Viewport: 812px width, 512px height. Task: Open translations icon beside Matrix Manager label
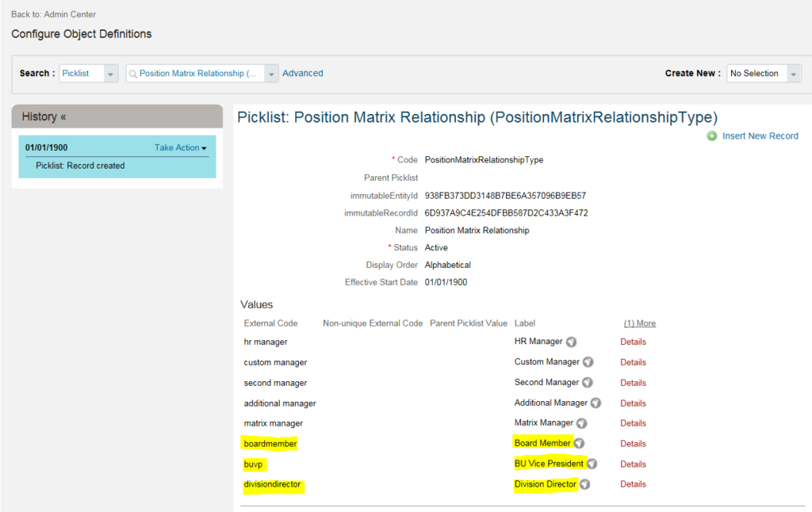[582, 423]
